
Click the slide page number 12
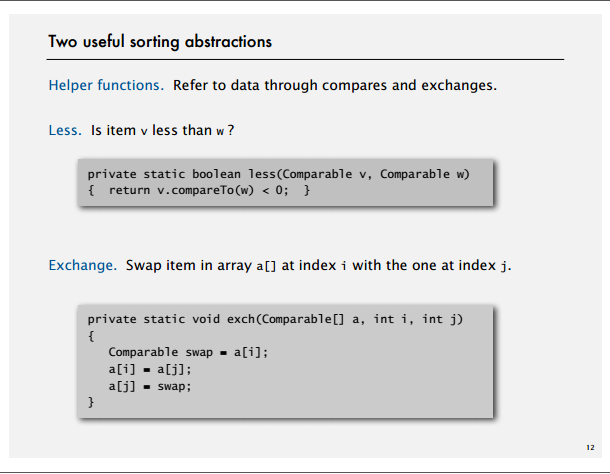pyautogui.click(x=590, y=448)
